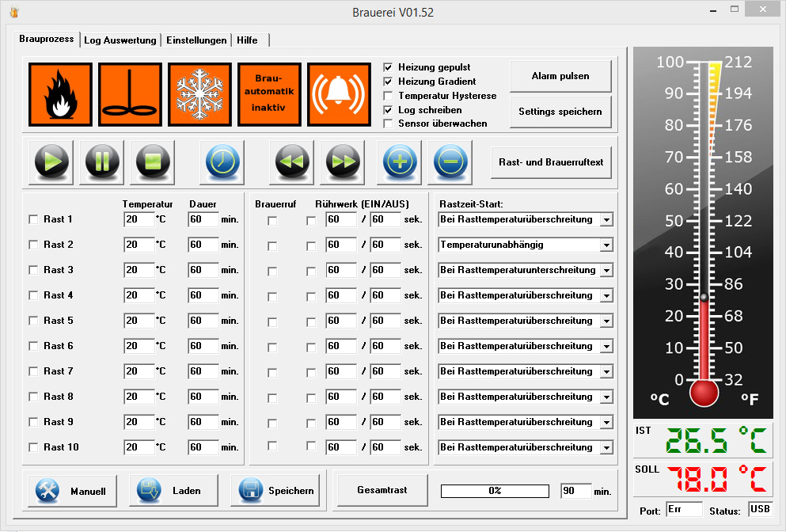Switch to the Log Auswertung tab
Screen dimensions: 786x532
point(120,40)
